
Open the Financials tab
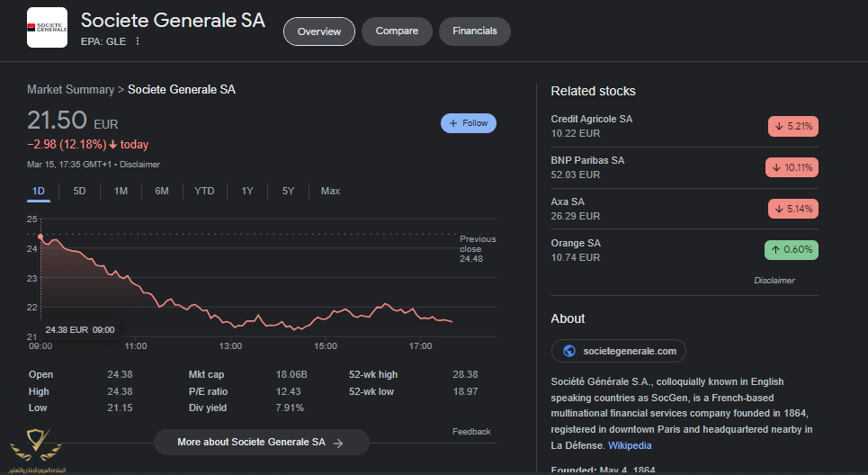pyautogui.click(x=474, y=31)
